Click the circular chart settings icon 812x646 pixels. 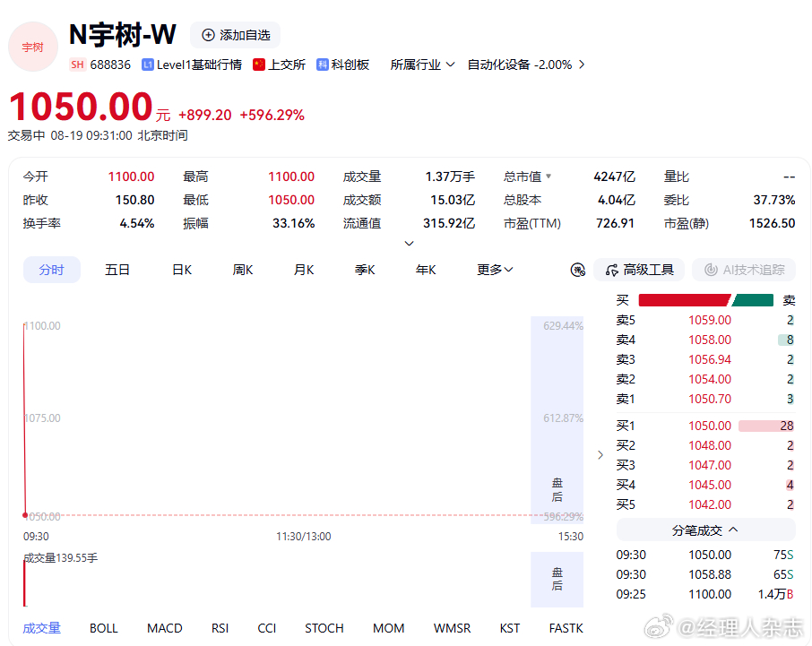tap(577, 270)
